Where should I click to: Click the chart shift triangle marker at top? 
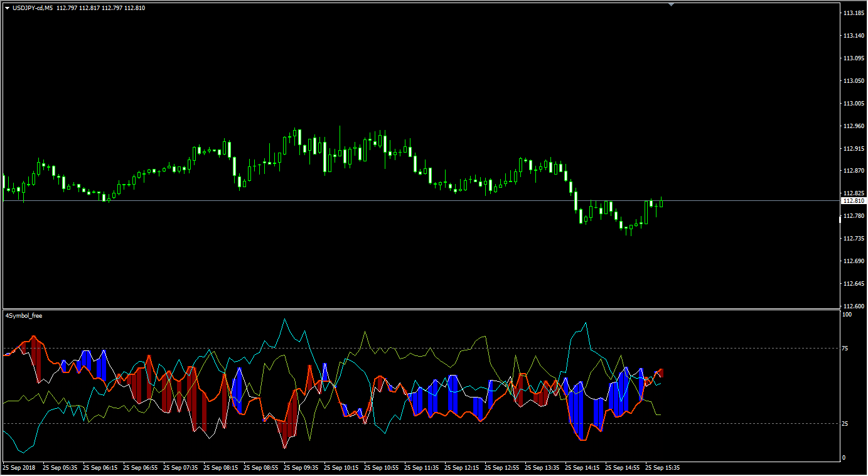(671, 4)
